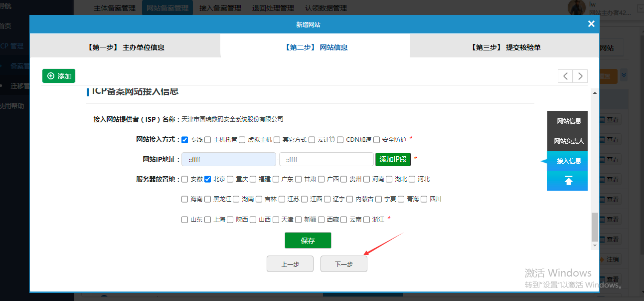Switch to 接入备案管理 tab
The width and height of the screenshot is (644, 301).
pos(220,8)
